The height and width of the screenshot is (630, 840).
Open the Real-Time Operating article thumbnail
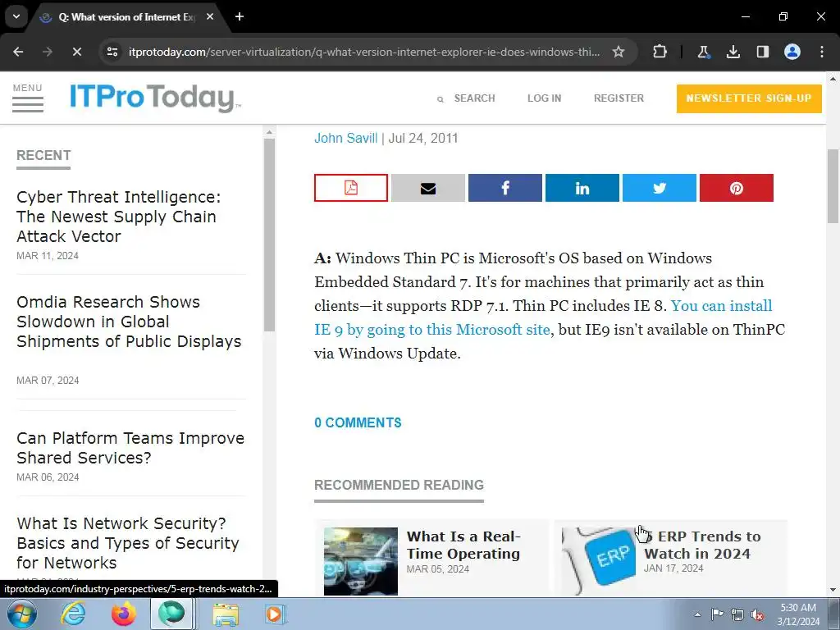pyautogui.click(x=361, y=561)
